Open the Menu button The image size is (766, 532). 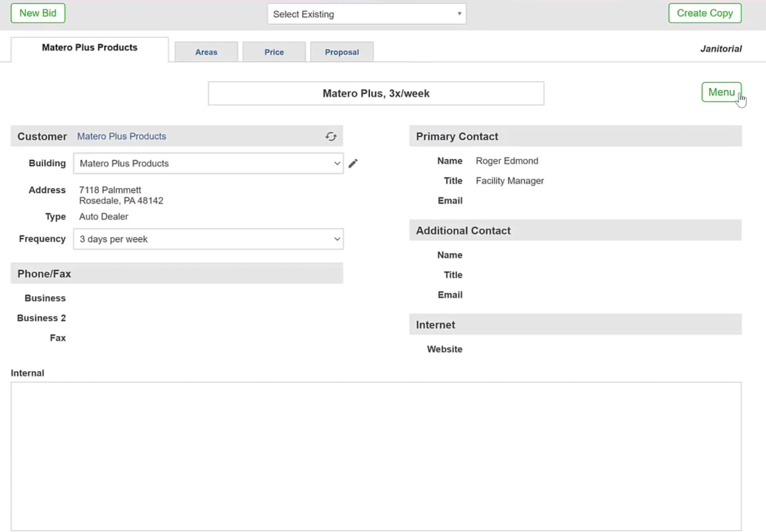coord(721,92)
